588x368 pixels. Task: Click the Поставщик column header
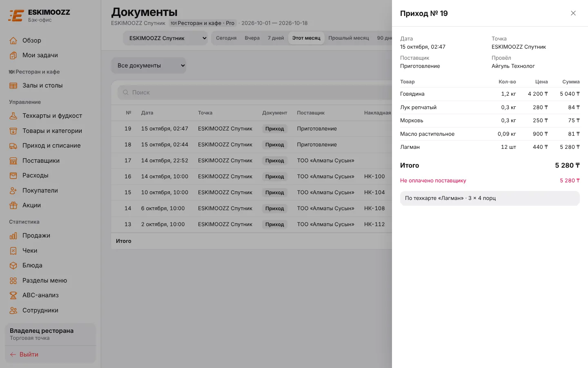click(x=311, y=113)
